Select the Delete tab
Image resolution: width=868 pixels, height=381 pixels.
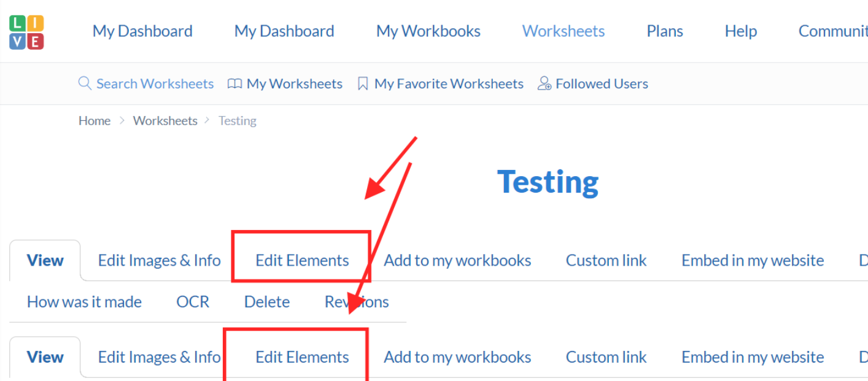267,302
